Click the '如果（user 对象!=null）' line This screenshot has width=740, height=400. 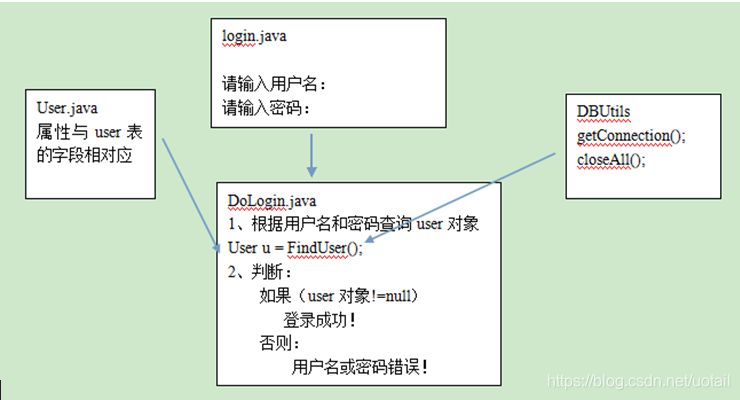[339, 296]
